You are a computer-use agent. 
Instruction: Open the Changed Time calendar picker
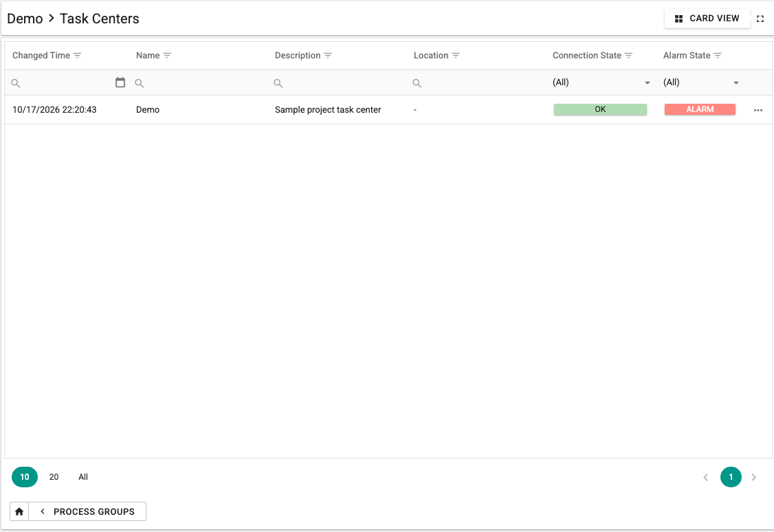120,82
